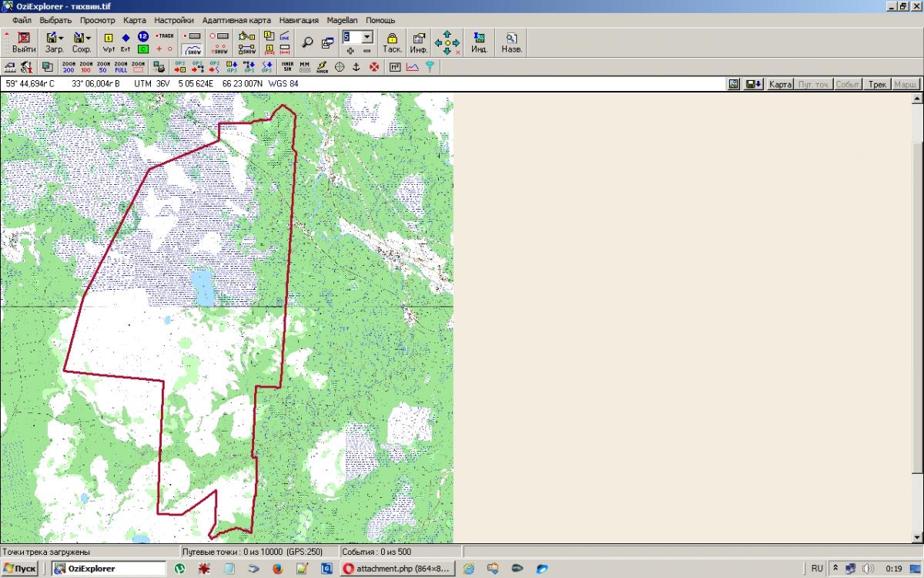Select the Evt event placement tool

click(x=126, y=42)
